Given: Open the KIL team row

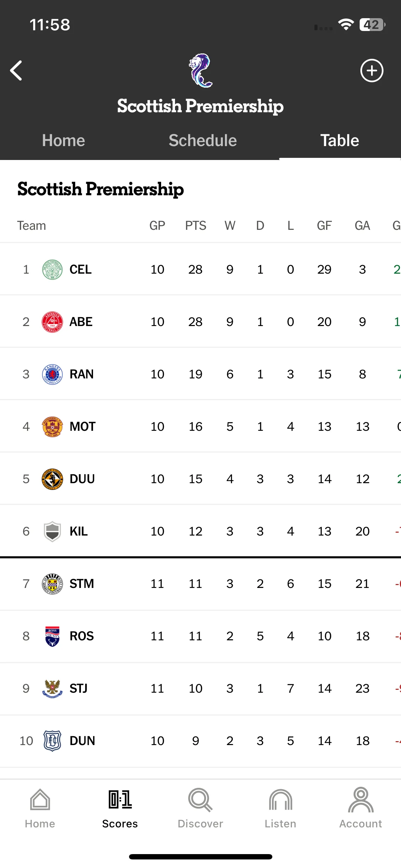Looking at the screenshot, I should tap(200, 531).
